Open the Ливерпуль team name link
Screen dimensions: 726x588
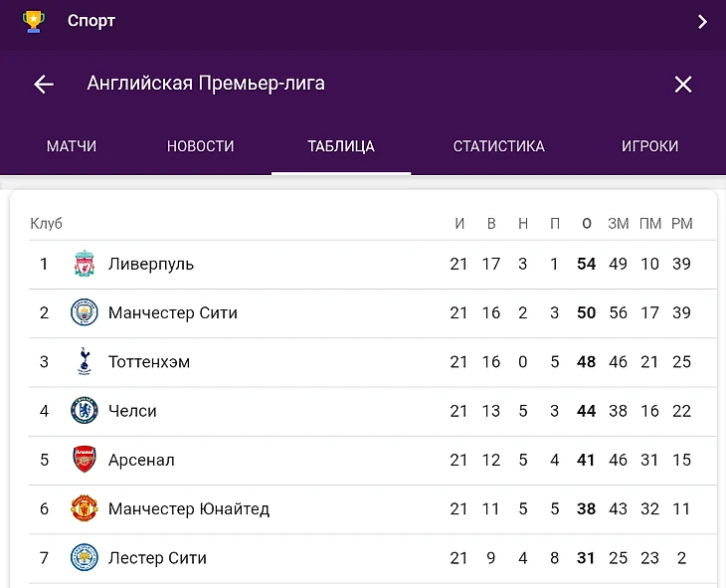[x=151, y=264]
